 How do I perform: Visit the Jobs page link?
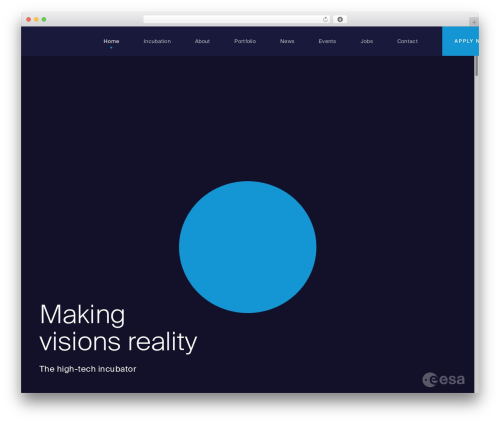point(367,41)
